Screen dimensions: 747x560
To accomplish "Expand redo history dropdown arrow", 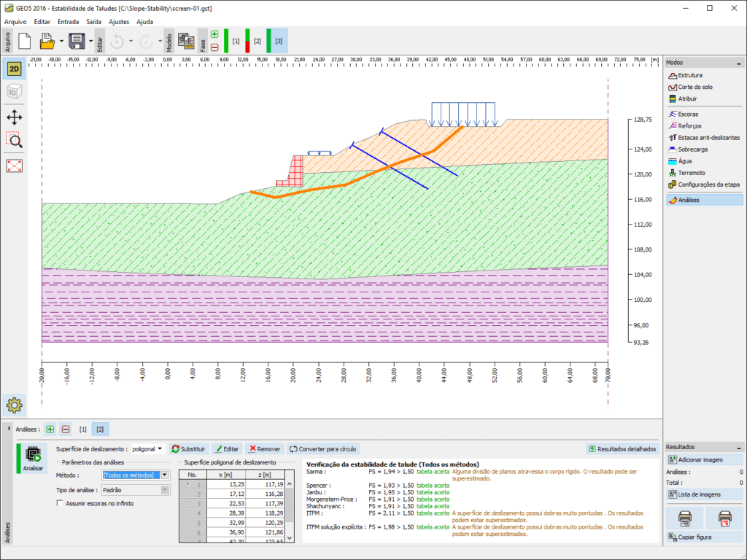I will (x=160, y=42).
